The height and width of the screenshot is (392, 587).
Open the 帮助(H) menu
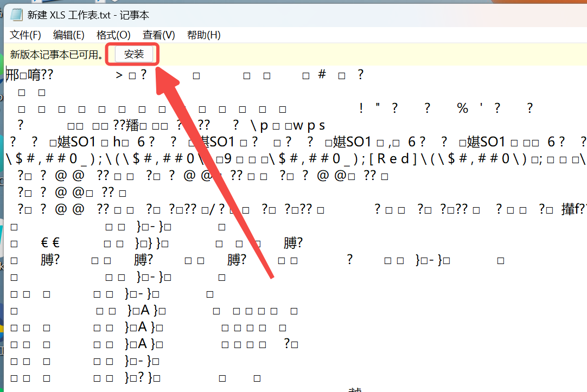pos(203,35)
